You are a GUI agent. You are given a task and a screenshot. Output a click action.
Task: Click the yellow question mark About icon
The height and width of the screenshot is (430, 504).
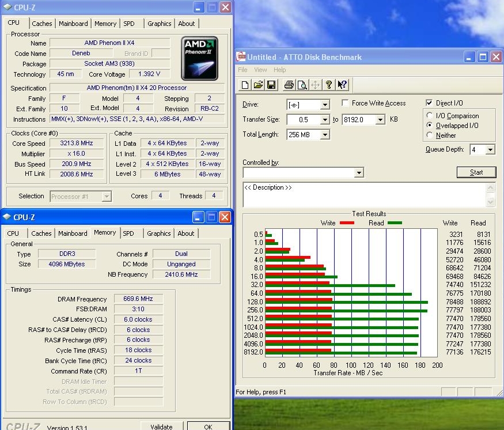[x=328, y=85]
